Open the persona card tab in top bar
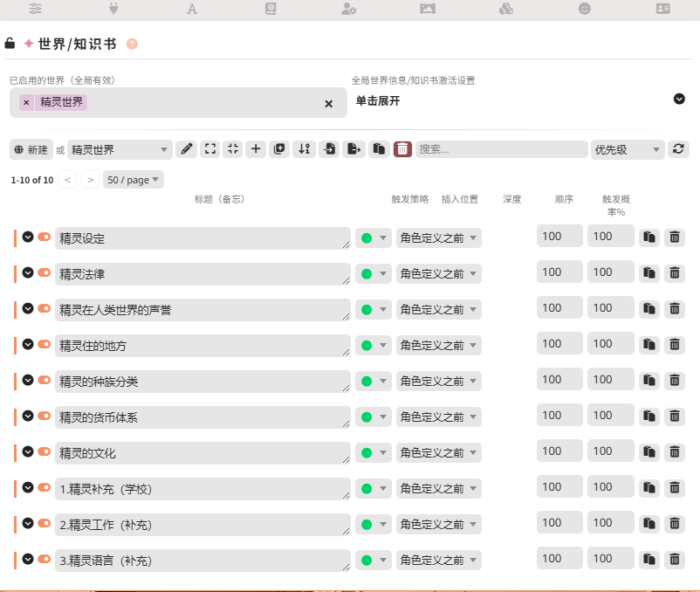This screenshot has width=700, height=592. tap(663, 9)
